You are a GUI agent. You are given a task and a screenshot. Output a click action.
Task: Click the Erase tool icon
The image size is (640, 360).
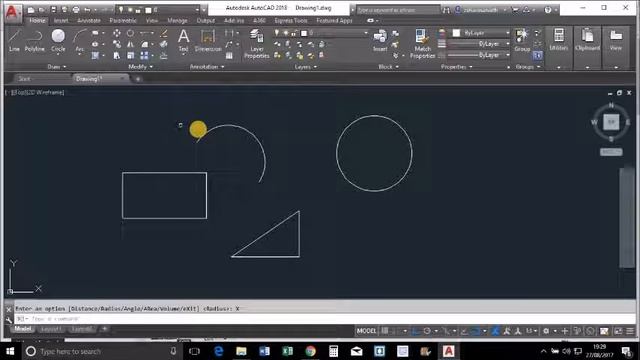(x=164, y=33)
